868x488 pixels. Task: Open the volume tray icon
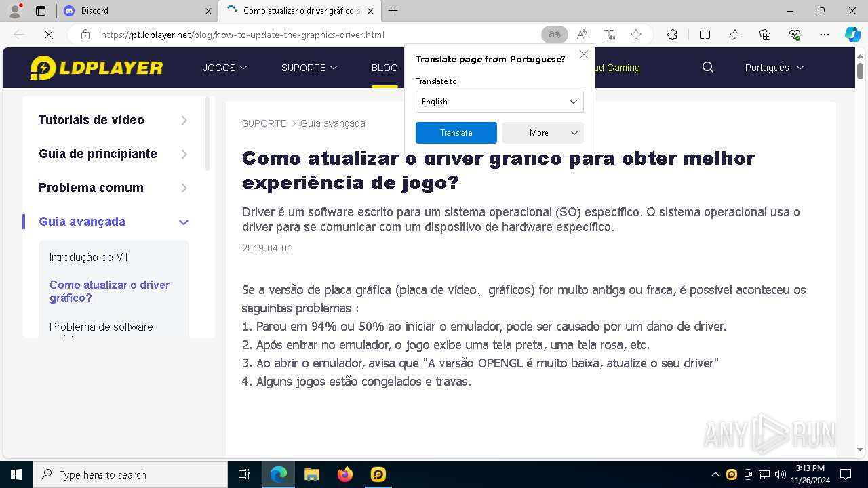click(x=781, y=474)
